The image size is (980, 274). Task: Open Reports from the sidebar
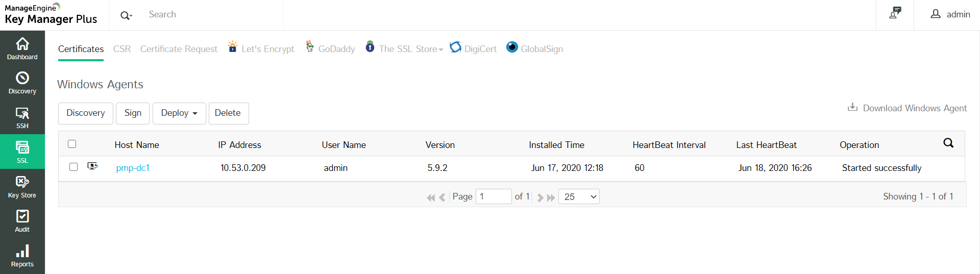(22, 256)
